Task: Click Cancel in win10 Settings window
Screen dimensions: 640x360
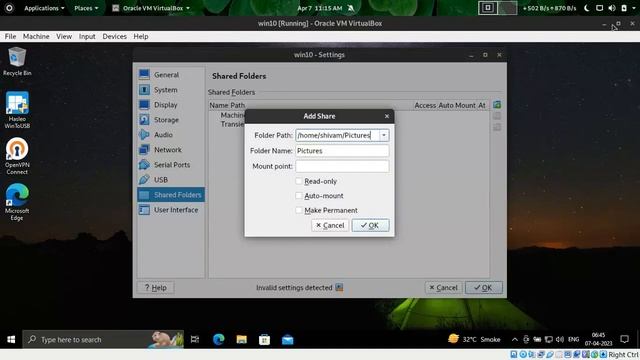Action: click(x=443, y=288)
